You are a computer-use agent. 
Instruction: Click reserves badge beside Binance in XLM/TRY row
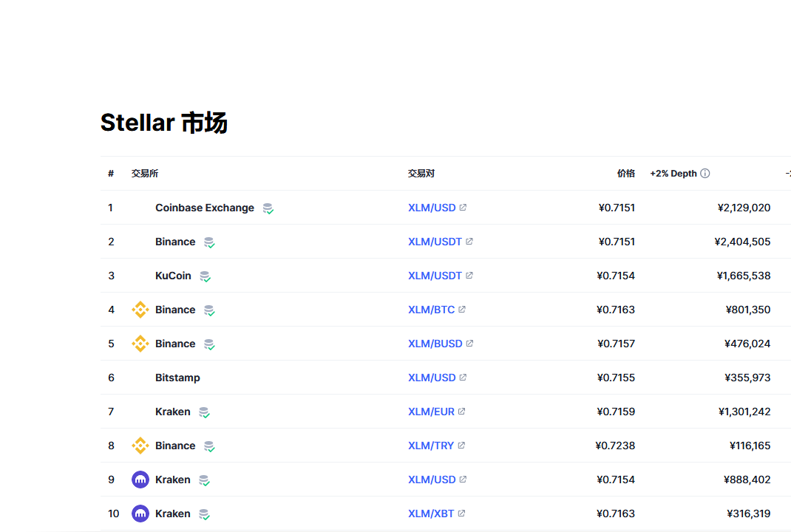coord(209,446)
